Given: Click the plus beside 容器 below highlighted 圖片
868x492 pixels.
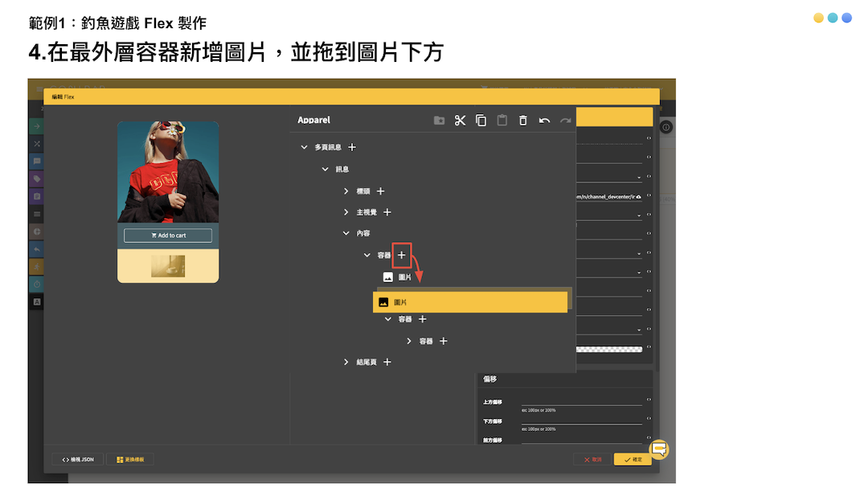Looking at the screenshot, I should pyautogui.click(x=423, y=319).
